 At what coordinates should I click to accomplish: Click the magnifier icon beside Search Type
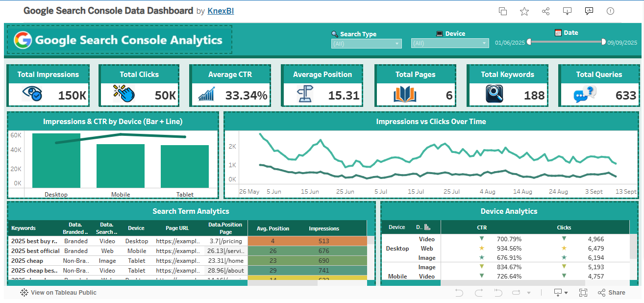point(335,34)
